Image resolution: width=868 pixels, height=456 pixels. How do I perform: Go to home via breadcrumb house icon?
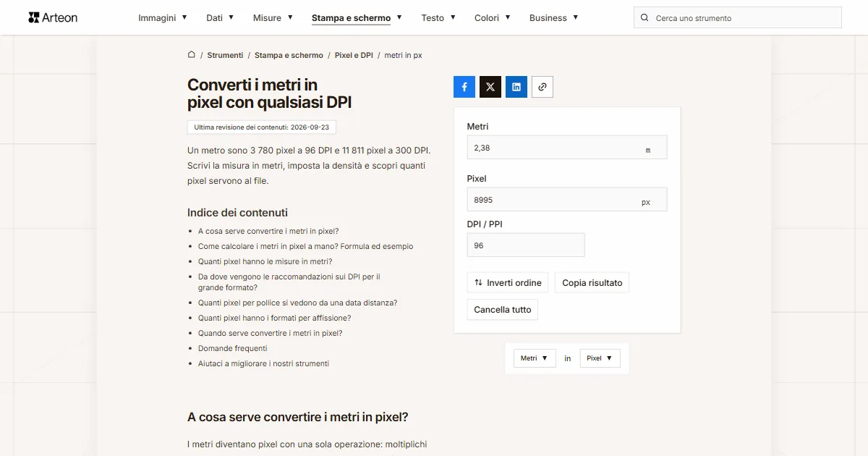click(192, 55)
